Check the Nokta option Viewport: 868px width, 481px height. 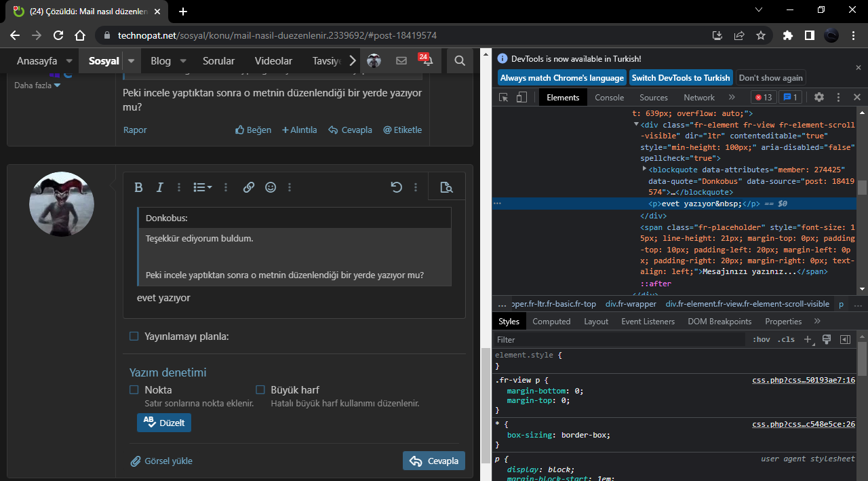click(134, 390)
